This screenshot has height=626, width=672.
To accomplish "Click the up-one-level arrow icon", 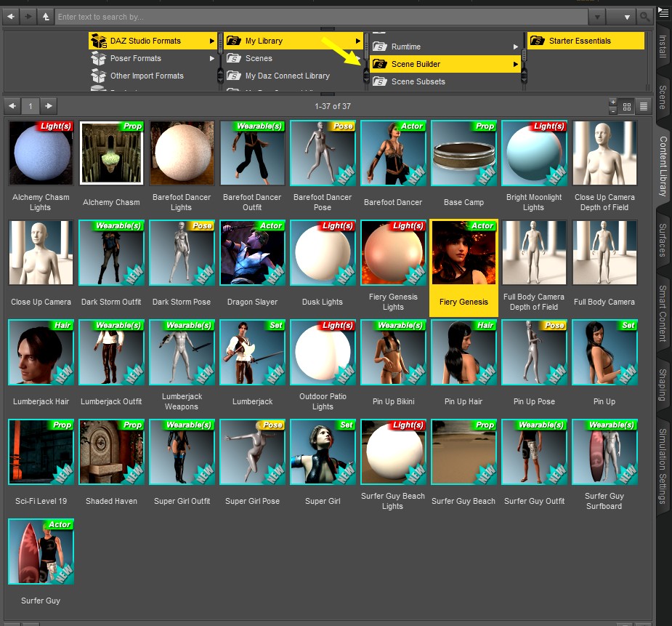I will pos(46,17).
